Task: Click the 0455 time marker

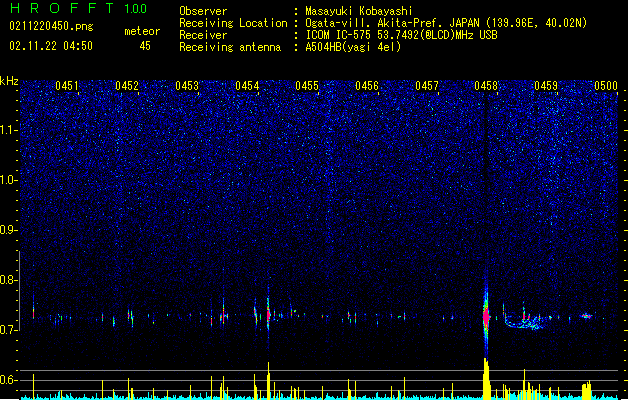Action: pyautogui.click(x=307, y=85)
